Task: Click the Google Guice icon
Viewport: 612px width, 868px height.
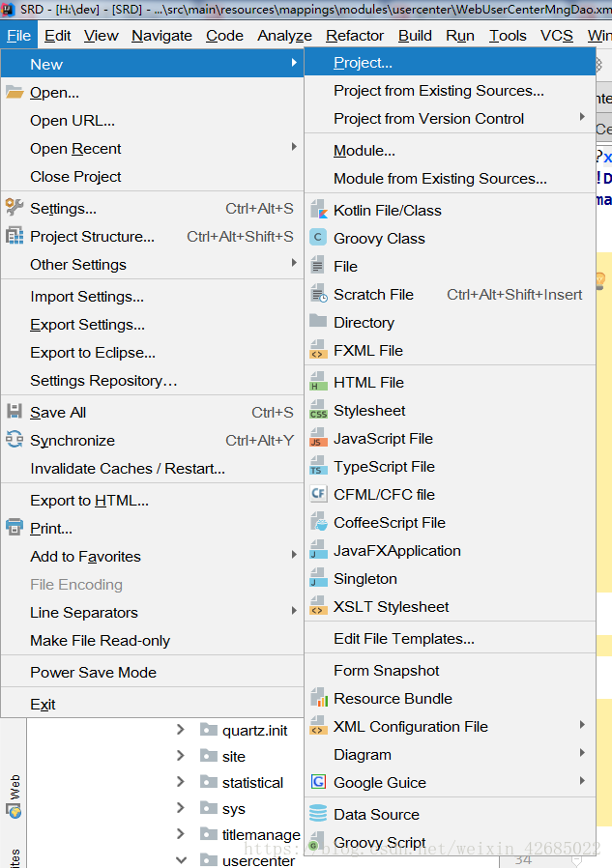Action: pyautogui.click(x=318, y=783)
